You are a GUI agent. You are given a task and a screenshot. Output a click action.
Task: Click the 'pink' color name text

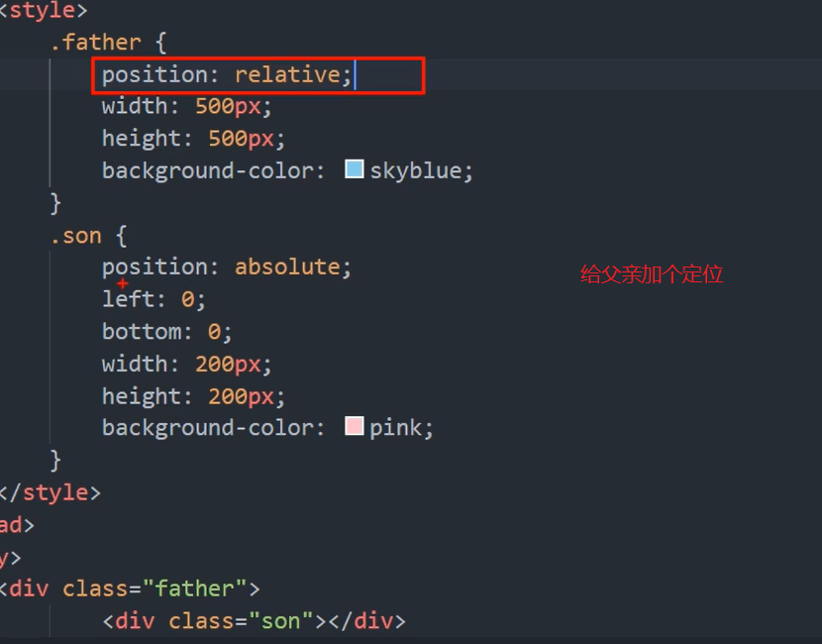395,428
